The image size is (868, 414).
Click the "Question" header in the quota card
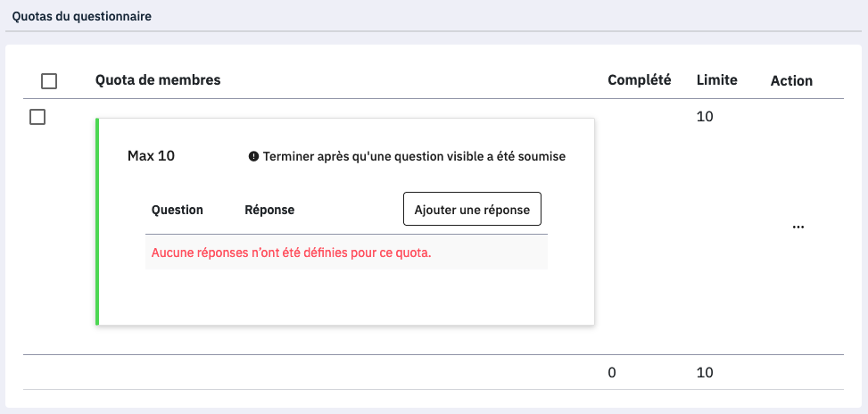click(x=178, y=210)
